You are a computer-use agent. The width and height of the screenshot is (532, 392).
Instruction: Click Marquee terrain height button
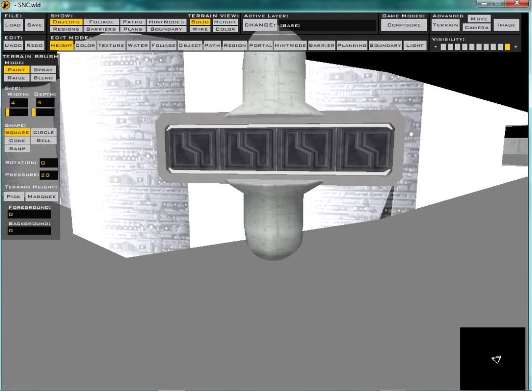coord(42,196)
